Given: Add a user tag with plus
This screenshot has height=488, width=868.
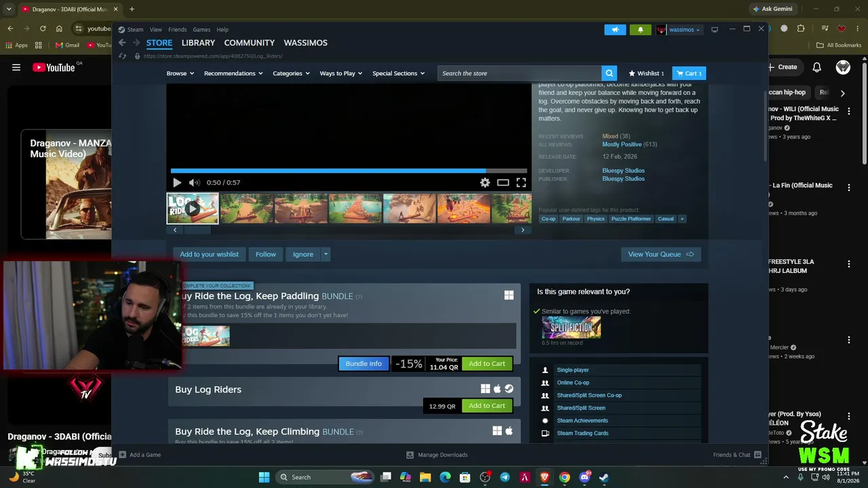Looking at the screenshot, I should pyautogui.click(x=682, y=219).
